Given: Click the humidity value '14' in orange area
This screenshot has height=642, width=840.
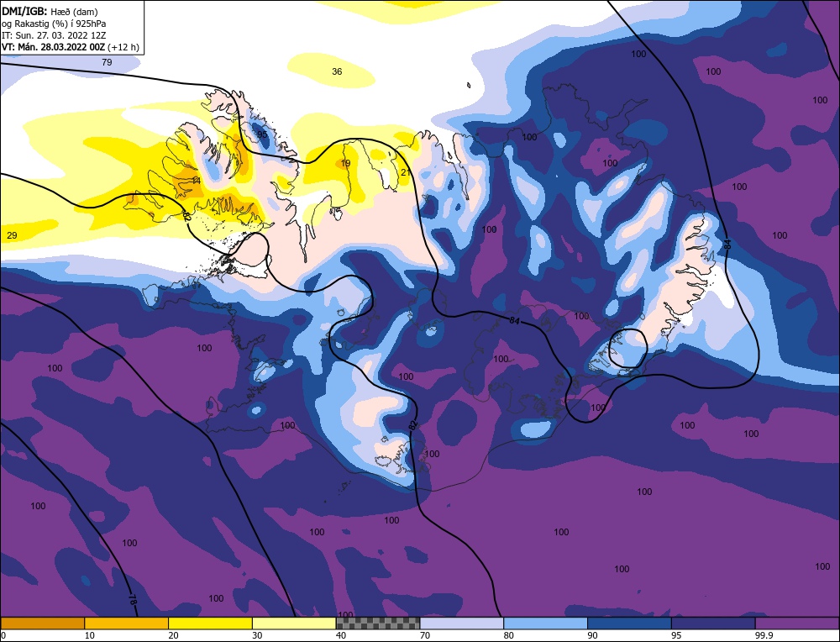Looking at the screenshot, I should [x=196, y=181].
